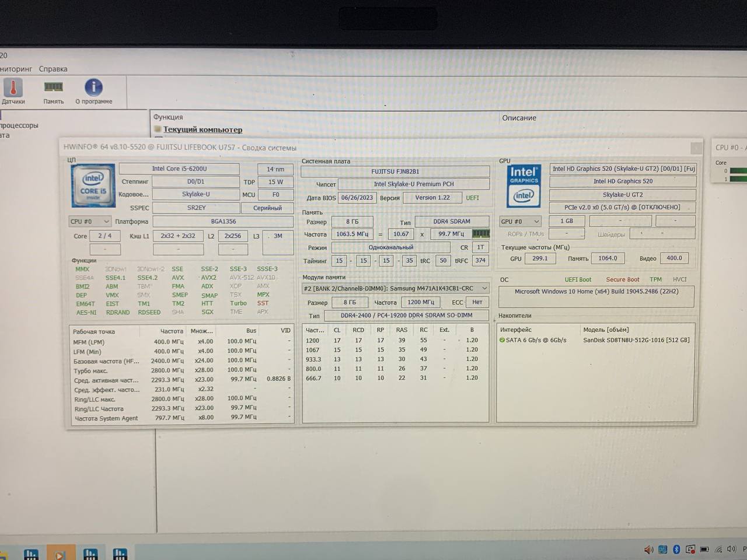Click the DDR4-2400 / PC4-19200 module type field
The height and width of the screenshot is (560, 747).
tap(406, 316)
